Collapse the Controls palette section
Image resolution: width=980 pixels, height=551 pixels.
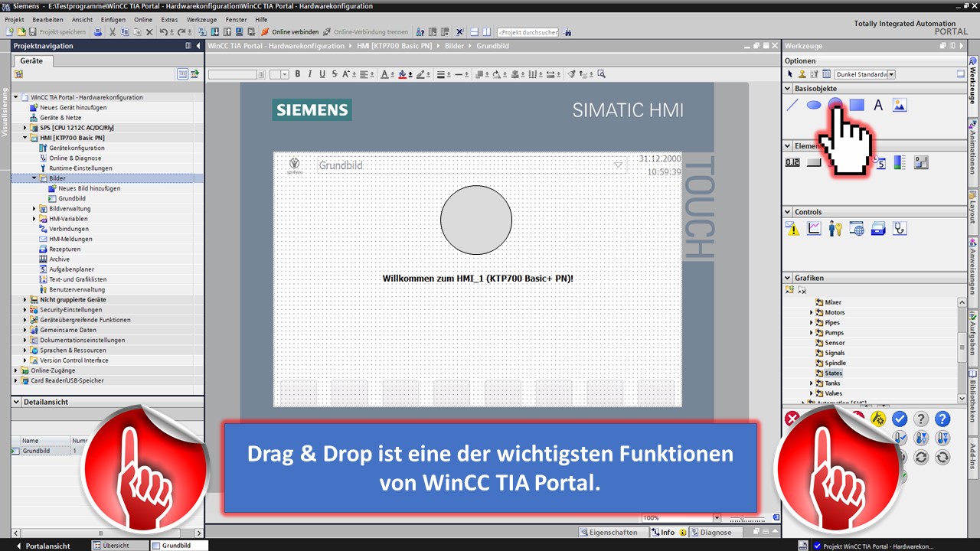click(x=787, y=212)
